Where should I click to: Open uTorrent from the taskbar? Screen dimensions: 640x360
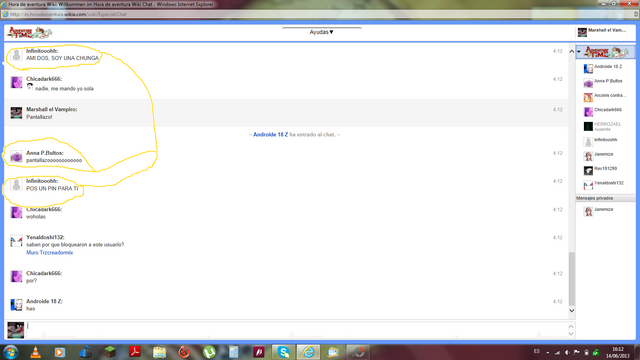point(209,352)
